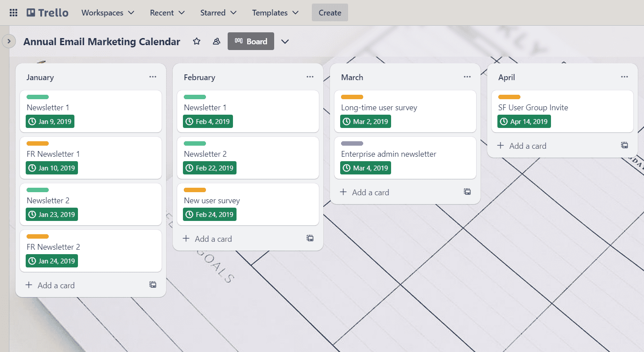Open the Recent menu
The height and width of the screenshot is (352, 644).
(167, 12)
